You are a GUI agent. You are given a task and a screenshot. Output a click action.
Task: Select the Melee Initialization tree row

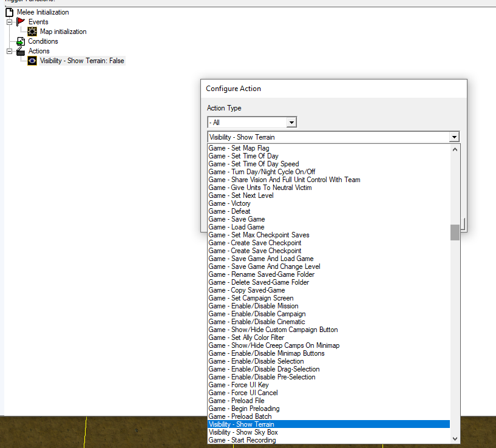click(42, 12)
